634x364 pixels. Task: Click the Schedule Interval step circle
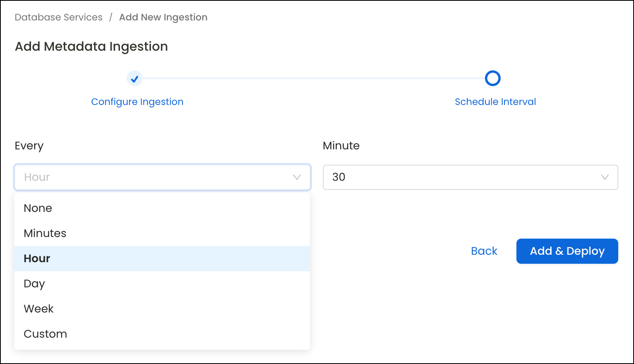click(493, 78)
